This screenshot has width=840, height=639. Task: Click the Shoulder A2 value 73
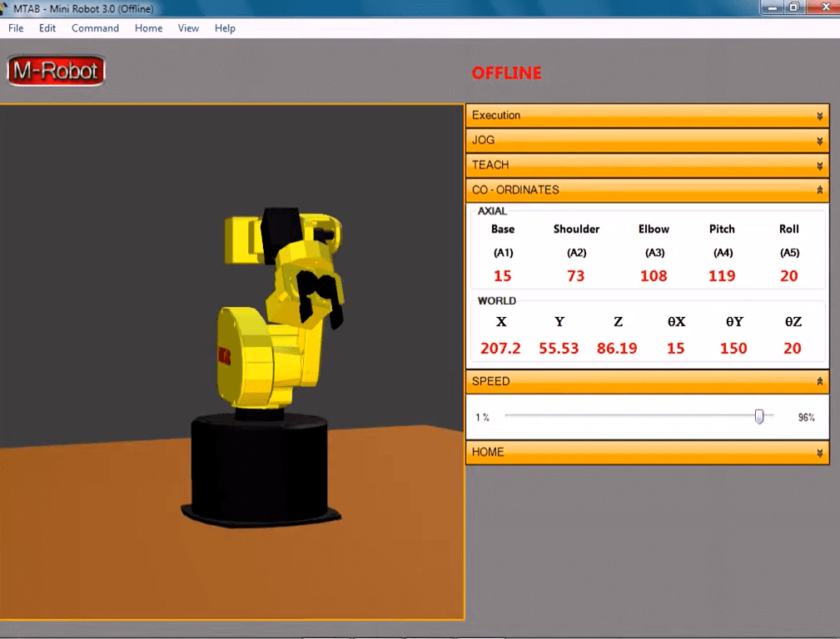[576, 276]
